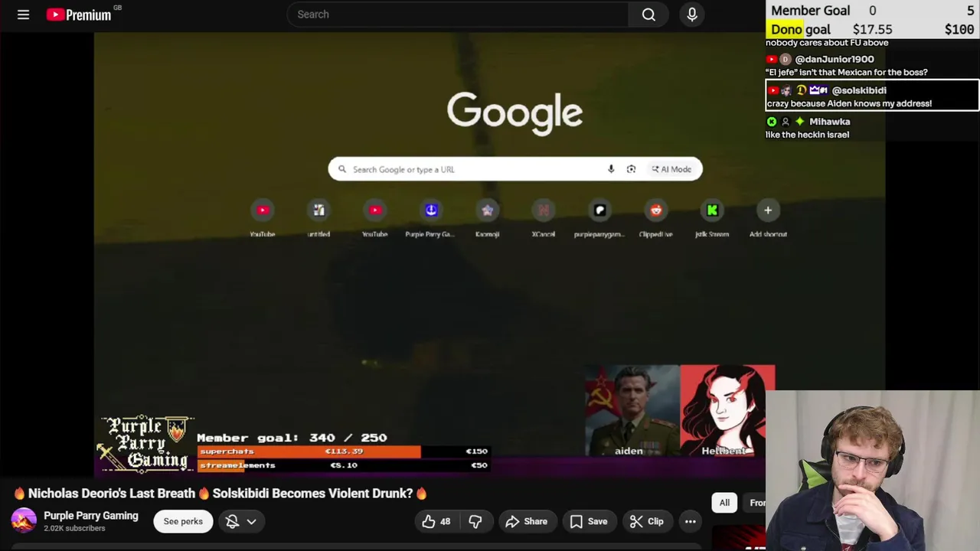
Task: Open the Kaomoji shortcut tile
Action: click(487, 219)
